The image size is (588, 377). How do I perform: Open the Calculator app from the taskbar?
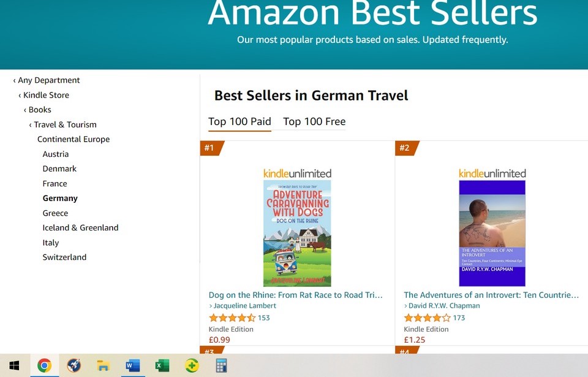point(221,366)
